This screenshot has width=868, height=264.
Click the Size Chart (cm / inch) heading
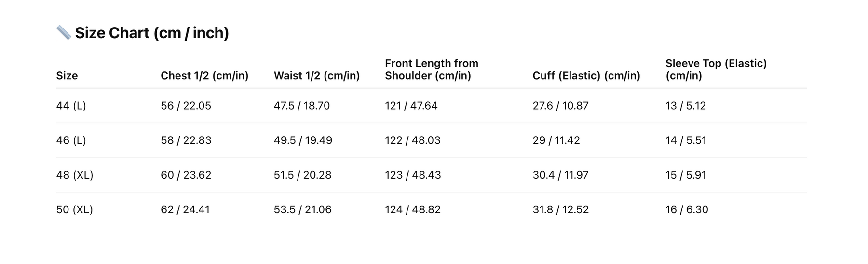tap(152, 33)
